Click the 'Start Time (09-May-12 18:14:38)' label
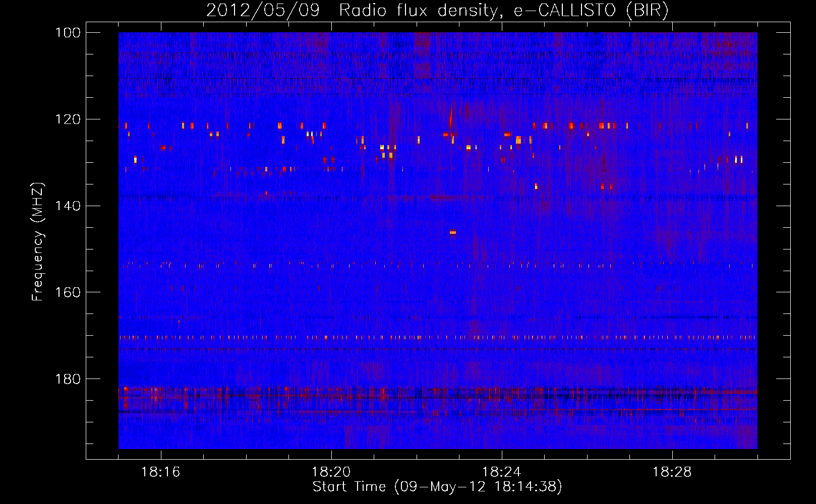 click(437, 487)
